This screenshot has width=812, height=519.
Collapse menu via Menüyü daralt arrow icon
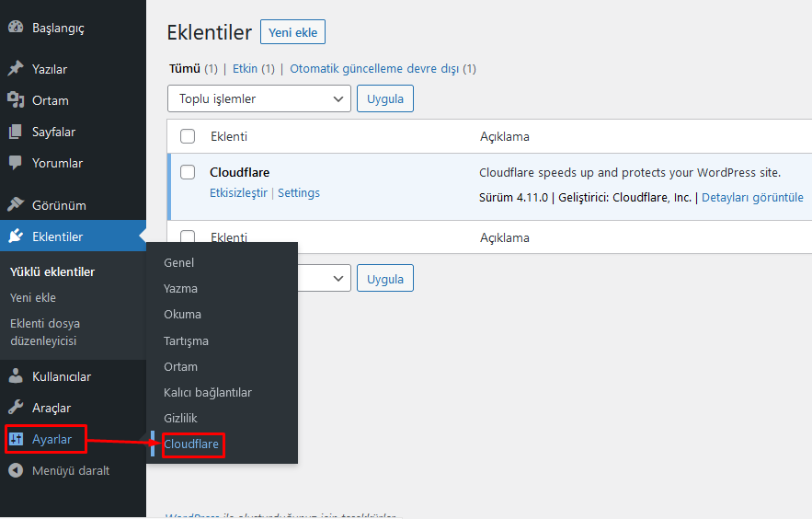[x=16, y=470]
